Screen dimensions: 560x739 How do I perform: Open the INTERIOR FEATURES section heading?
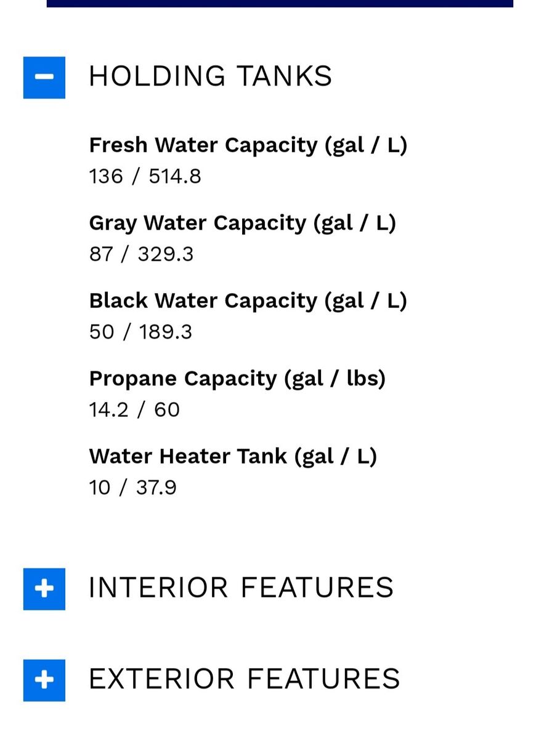click(241, 588)
